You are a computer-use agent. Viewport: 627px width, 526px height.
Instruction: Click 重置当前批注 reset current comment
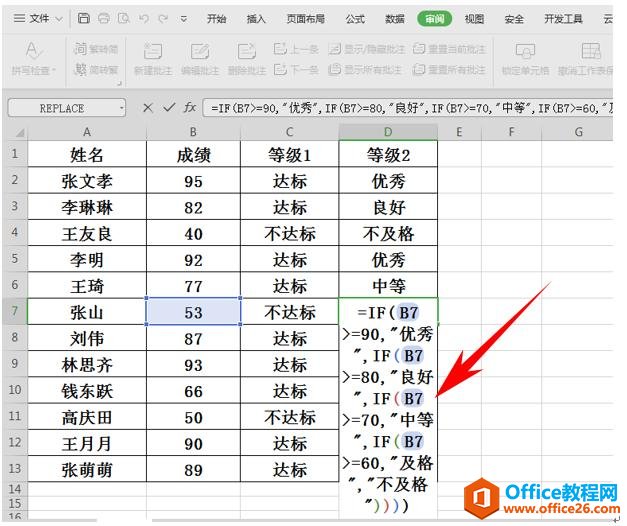[449, 49]
